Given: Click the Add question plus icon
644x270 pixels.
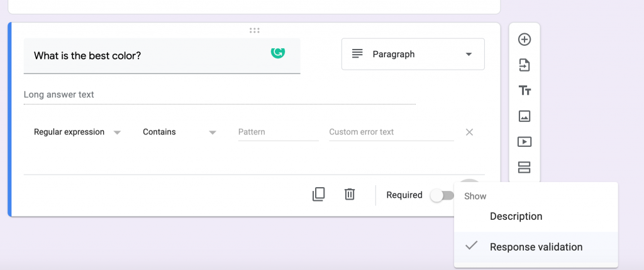Looking at the screenshot, I should click(x=525, y=40).
